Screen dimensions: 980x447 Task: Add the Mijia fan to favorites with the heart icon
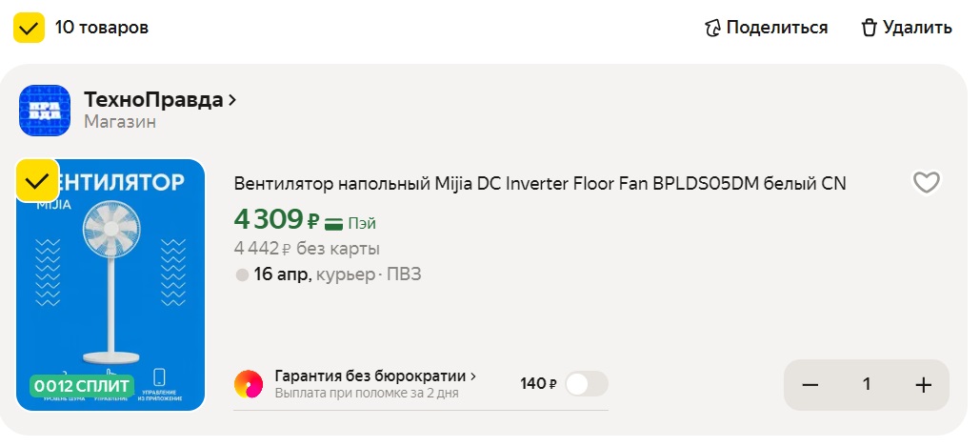926,183
